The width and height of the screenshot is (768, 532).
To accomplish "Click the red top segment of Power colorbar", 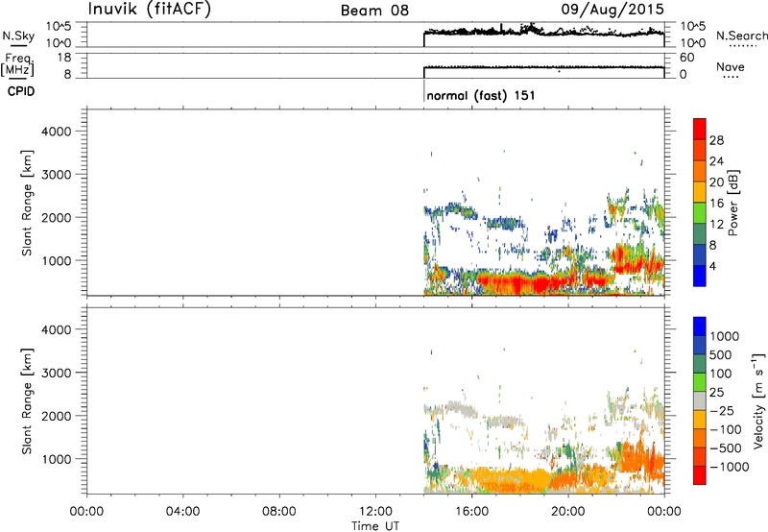I will point(700,130).
